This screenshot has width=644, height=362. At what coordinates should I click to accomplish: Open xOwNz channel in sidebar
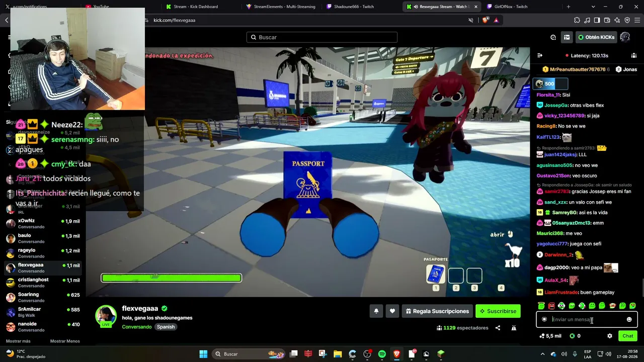point(42,224)
